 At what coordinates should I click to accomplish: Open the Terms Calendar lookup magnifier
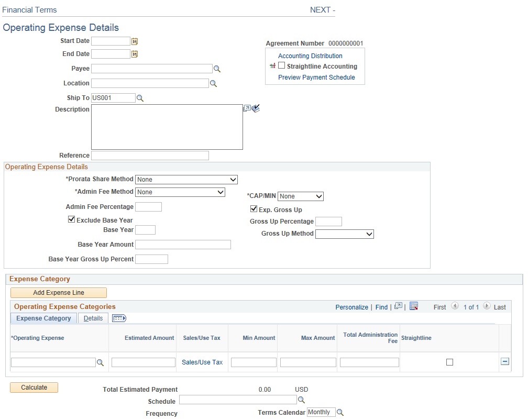click(340, 412)
